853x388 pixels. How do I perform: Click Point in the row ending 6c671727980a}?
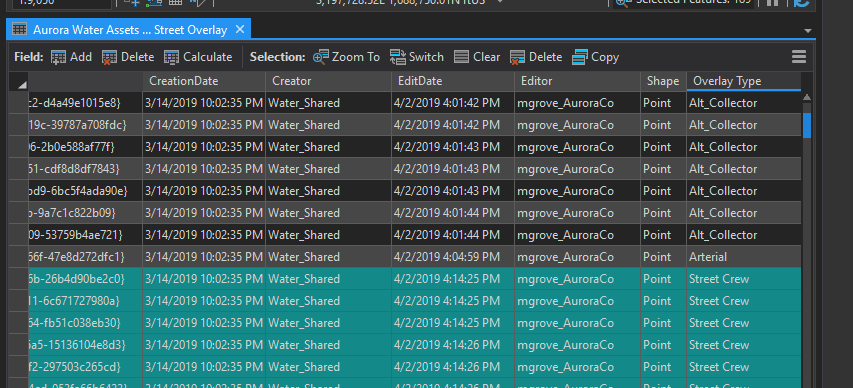click(x=663, y=300)
